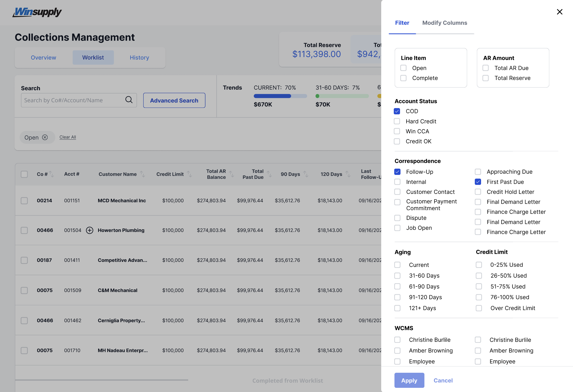573x392 pixels.
Task: Expand Howerton Plumbing row plus icon
Action: coord(89,230)
